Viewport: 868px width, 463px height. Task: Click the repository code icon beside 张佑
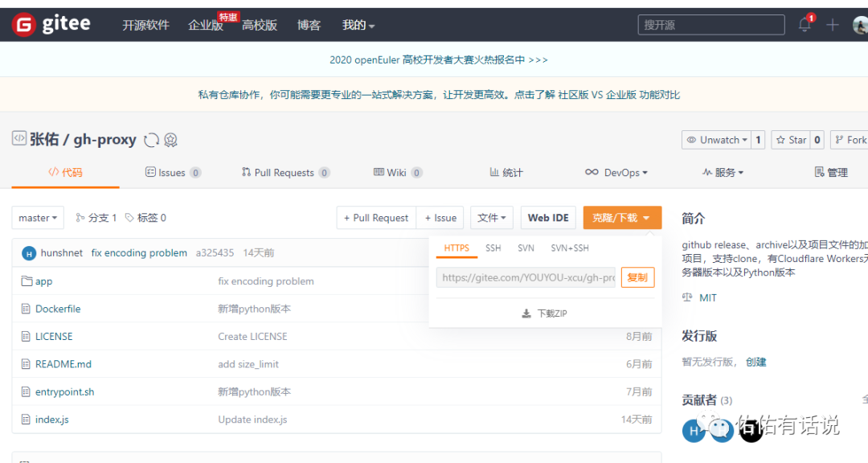coord(18,138)
